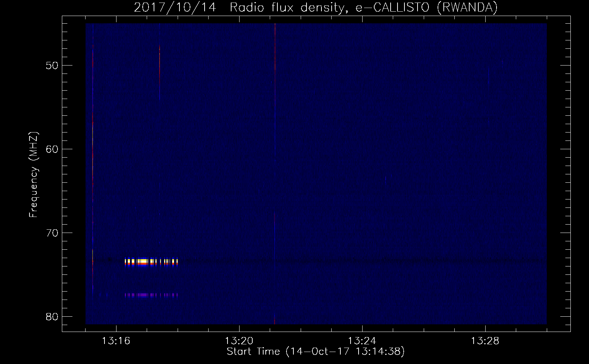Select the 'Frequency (MHZ)' axis label
This screenshot has height=364, width=589.
[33, 175]
